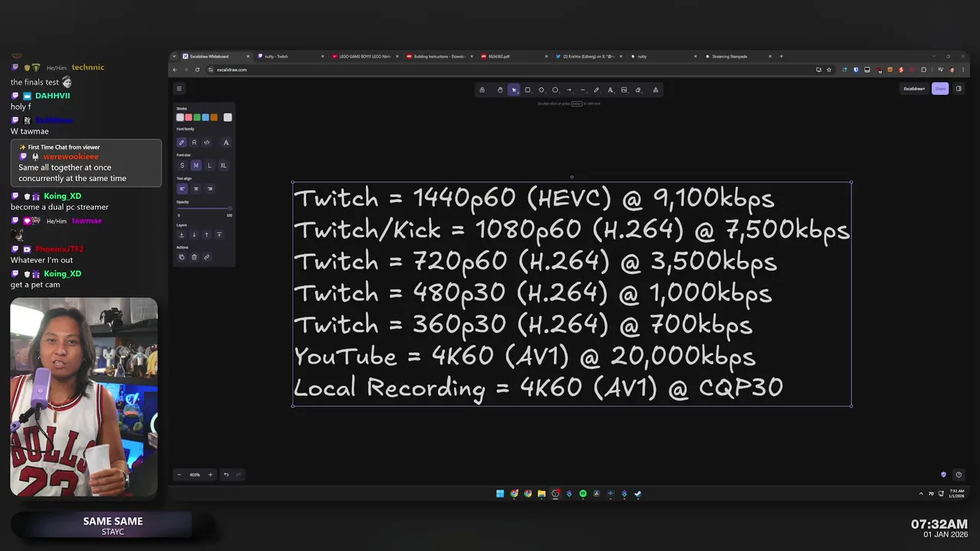Set font size to M
980x551 pixels.
click(x=195, y=165)
